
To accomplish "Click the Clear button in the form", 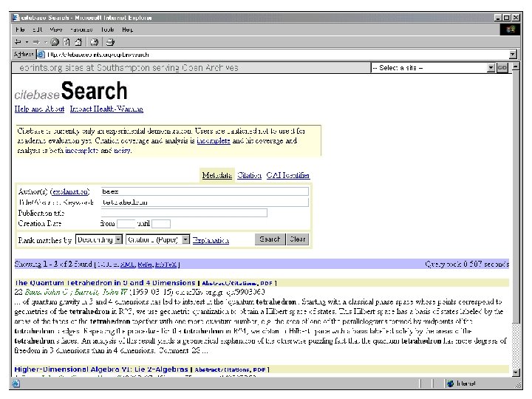I will pyautogui.click(x=298, y=239).
